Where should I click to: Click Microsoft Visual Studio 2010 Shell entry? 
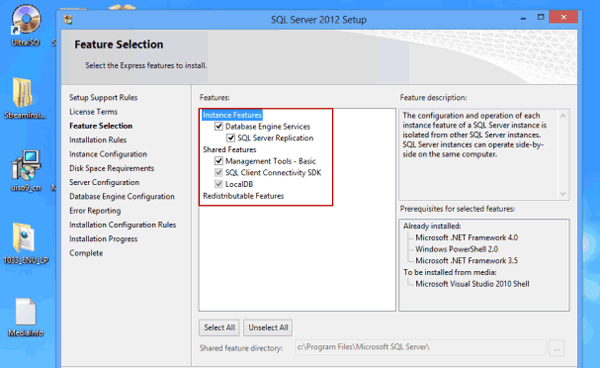point(472,284)
